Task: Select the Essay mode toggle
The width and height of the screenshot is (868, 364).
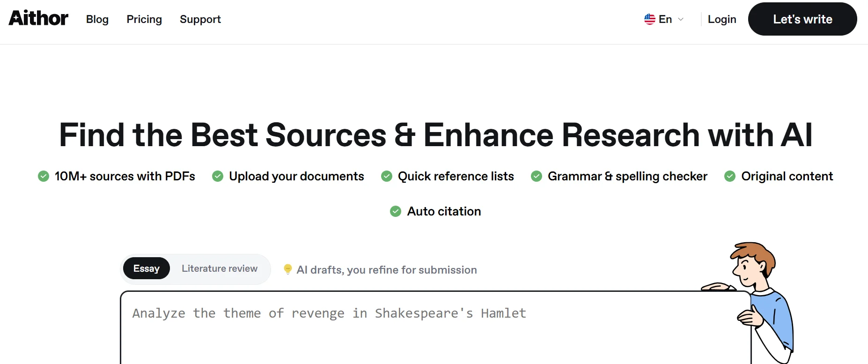Action: pos(146,268)
